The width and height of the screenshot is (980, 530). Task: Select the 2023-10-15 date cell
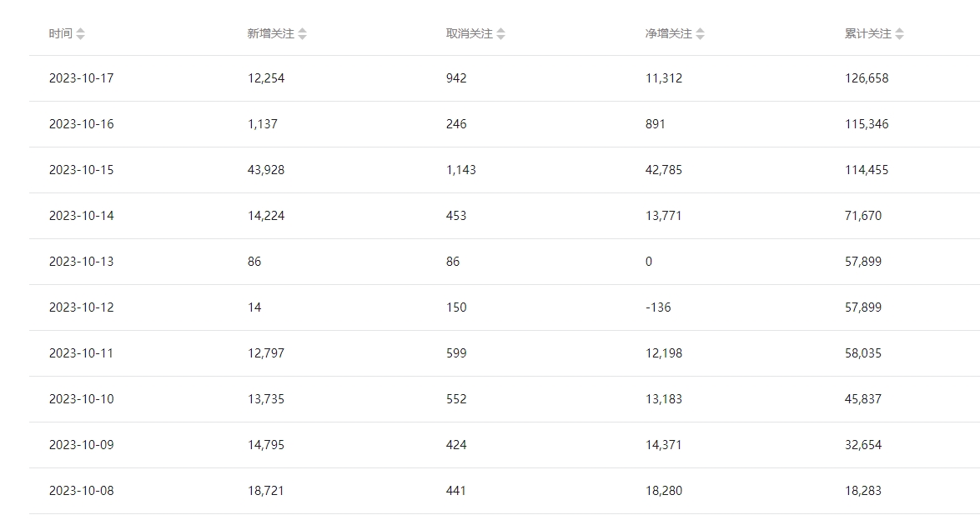coord(81,170)
